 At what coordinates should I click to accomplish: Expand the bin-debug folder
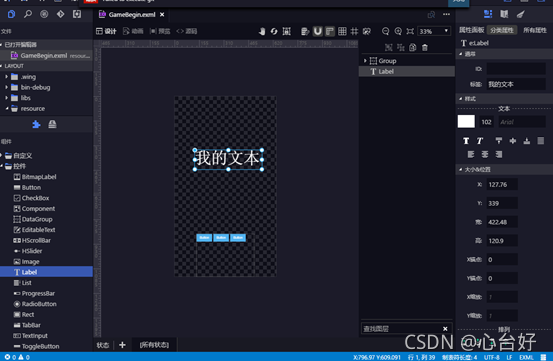pos(6,87)
